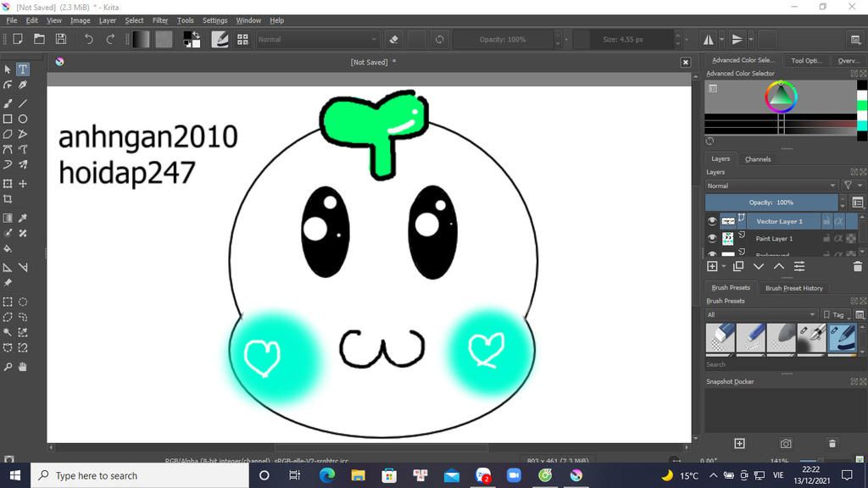This screenshot has height=488, width=868.
Task: Select the Text tool
Action: (23, 69)
